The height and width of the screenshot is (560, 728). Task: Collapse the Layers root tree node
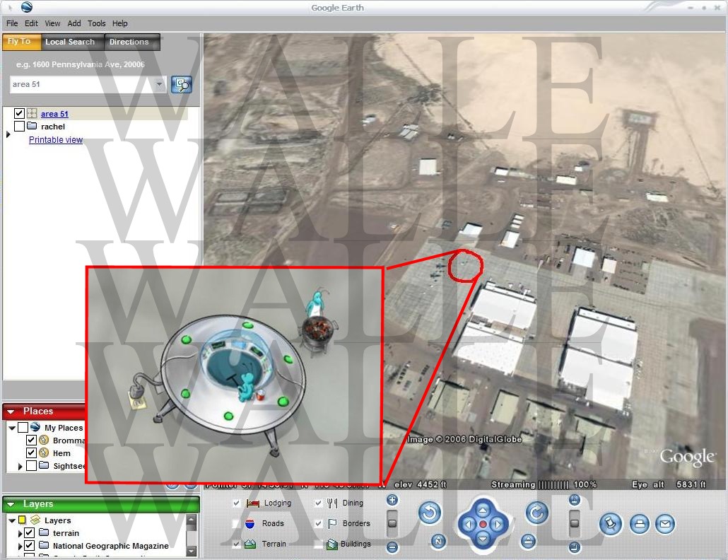point(12,520)
